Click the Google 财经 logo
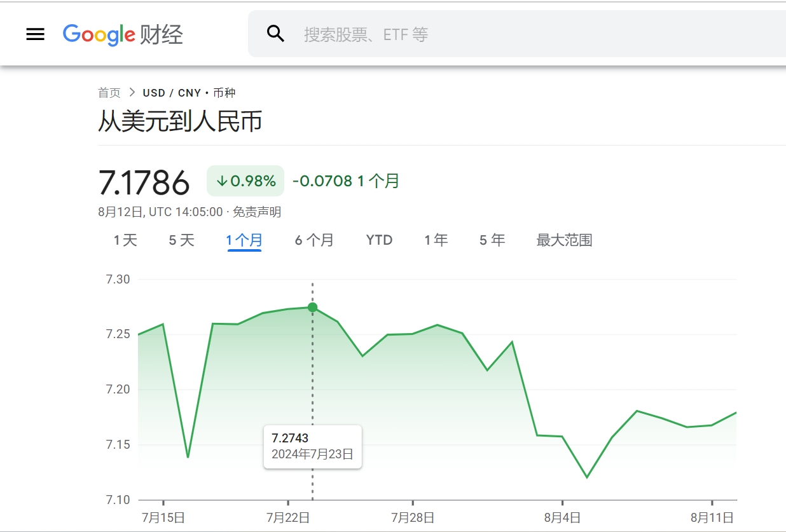 123,34
